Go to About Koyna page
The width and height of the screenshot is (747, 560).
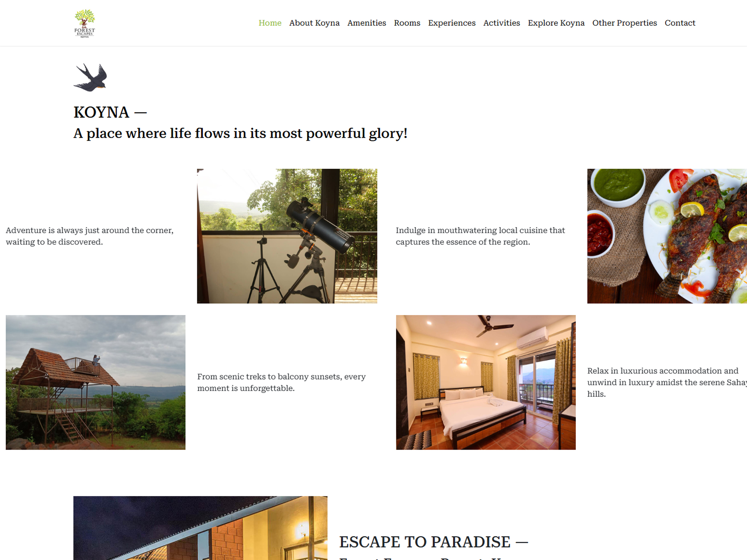click(314, 23)
